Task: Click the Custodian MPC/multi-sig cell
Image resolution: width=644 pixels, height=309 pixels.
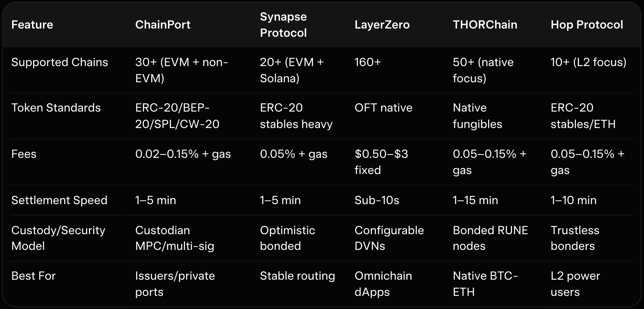Action: tap(175, 238)
